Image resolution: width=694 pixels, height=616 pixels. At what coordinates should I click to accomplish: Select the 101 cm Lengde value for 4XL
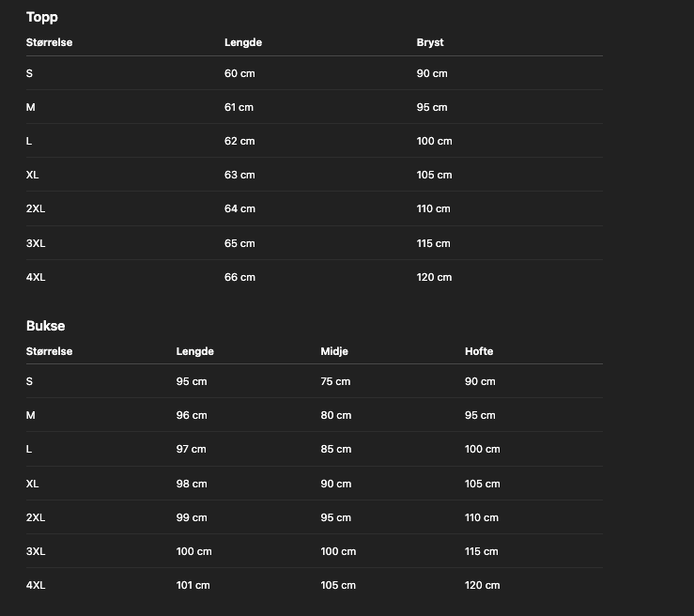(193, 585)
